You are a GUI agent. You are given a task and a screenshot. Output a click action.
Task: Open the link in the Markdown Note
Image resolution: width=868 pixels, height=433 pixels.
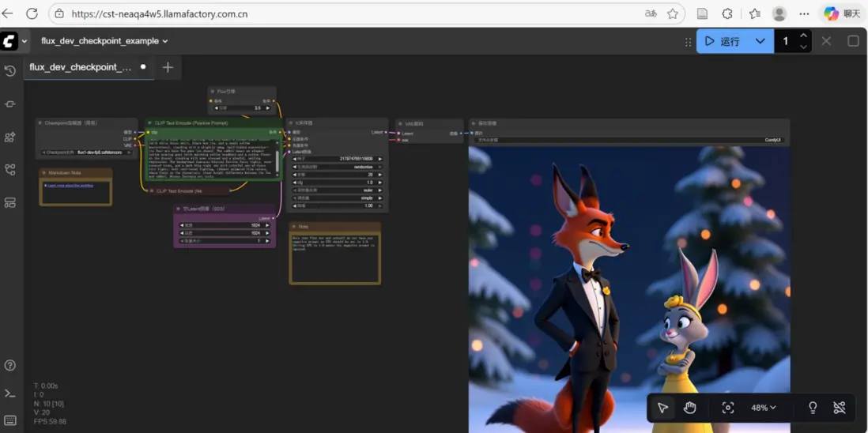tap(70, 186)
